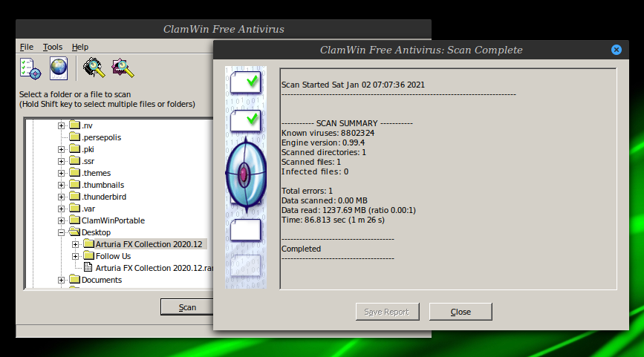Expand the .thunderbird folder node
The image size is (644, 357).
pos(61,197)
